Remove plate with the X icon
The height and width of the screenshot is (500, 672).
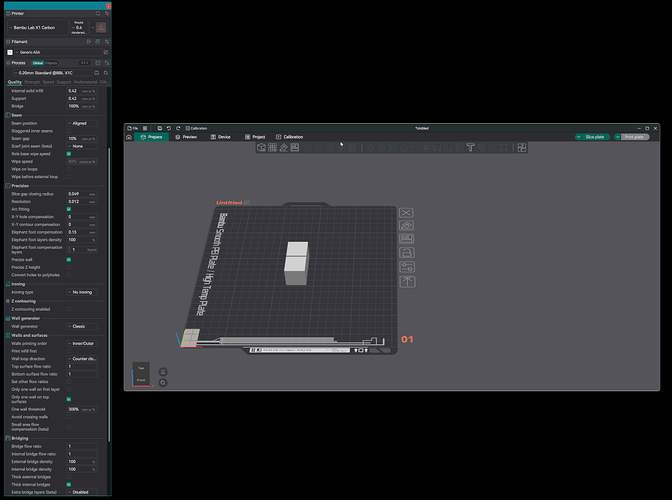pos(406,213)
